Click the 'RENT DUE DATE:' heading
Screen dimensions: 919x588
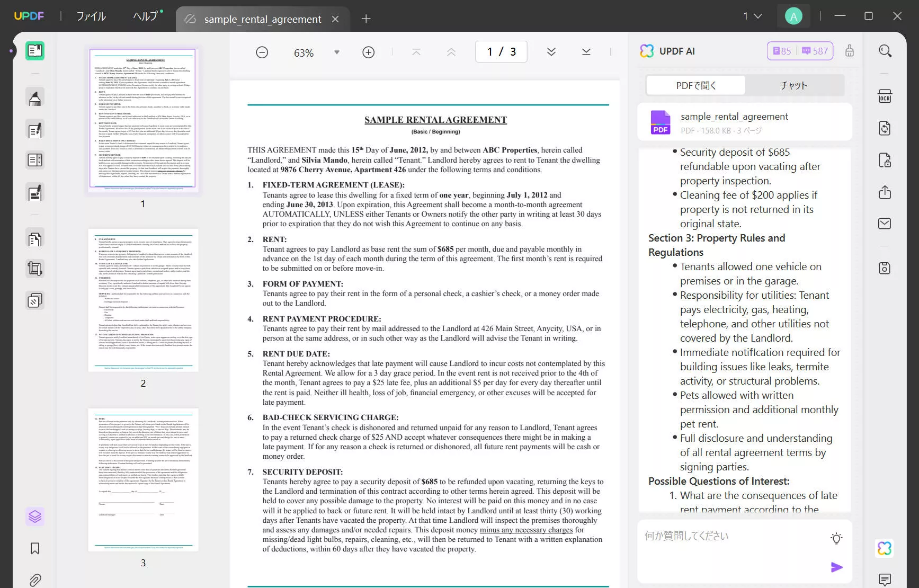(x=296, y=354)
